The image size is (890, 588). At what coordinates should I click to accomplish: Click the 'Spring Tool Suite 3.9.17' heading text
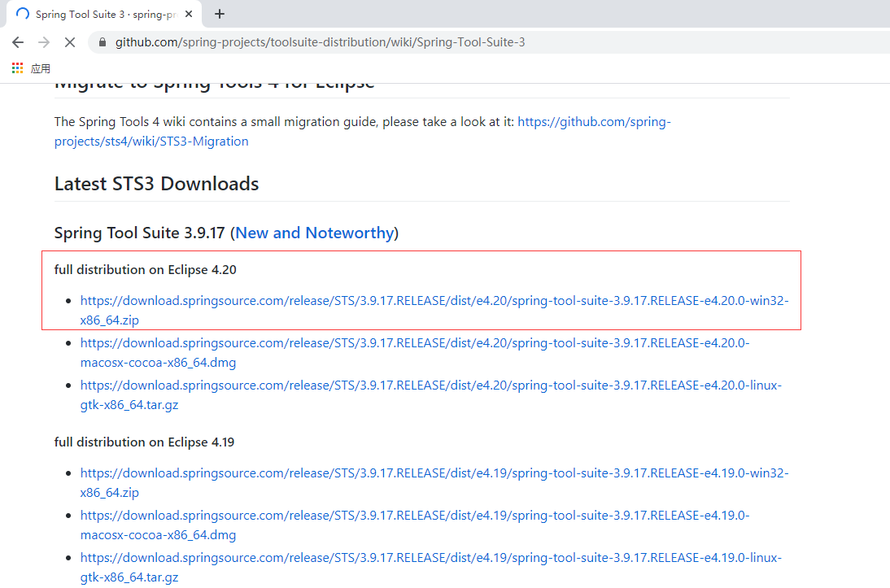(x=140, y=233)
